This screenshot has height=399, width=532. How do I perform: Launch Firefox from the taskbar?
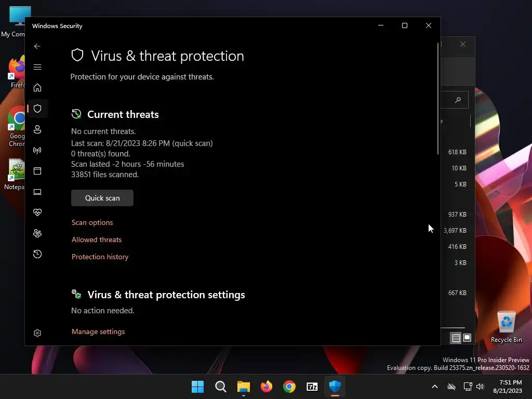267,387
